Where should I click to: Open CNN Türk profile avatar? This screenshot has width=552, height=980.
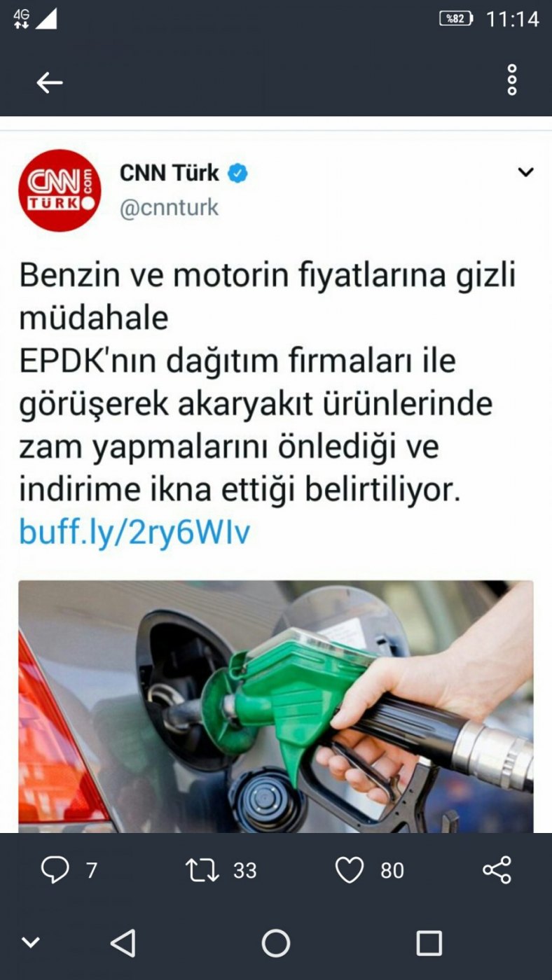pos(60,190)
